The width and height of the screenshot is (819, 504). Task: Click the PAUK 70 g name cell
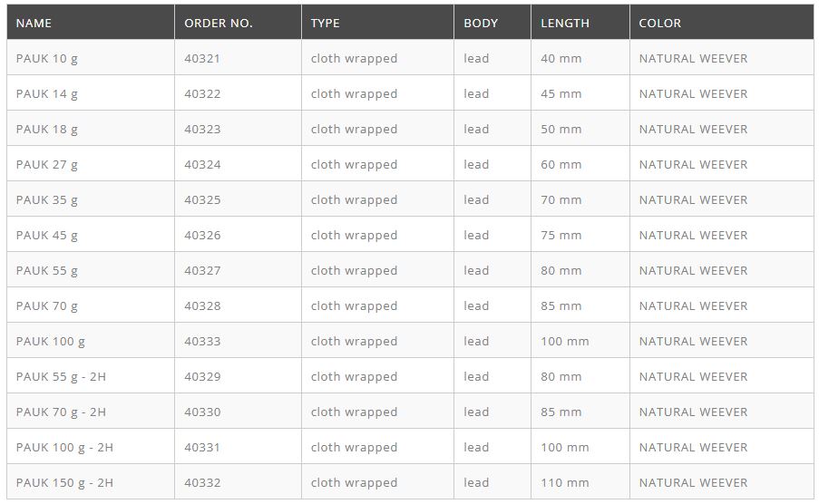tap(47, 305)
